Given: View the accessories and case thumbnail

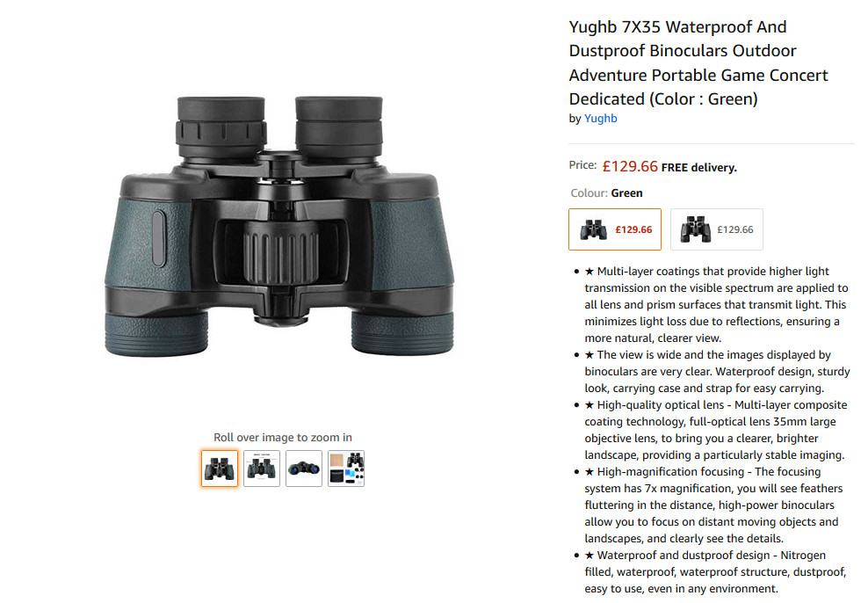Looking at the screenshot, I should pos(346,469).
